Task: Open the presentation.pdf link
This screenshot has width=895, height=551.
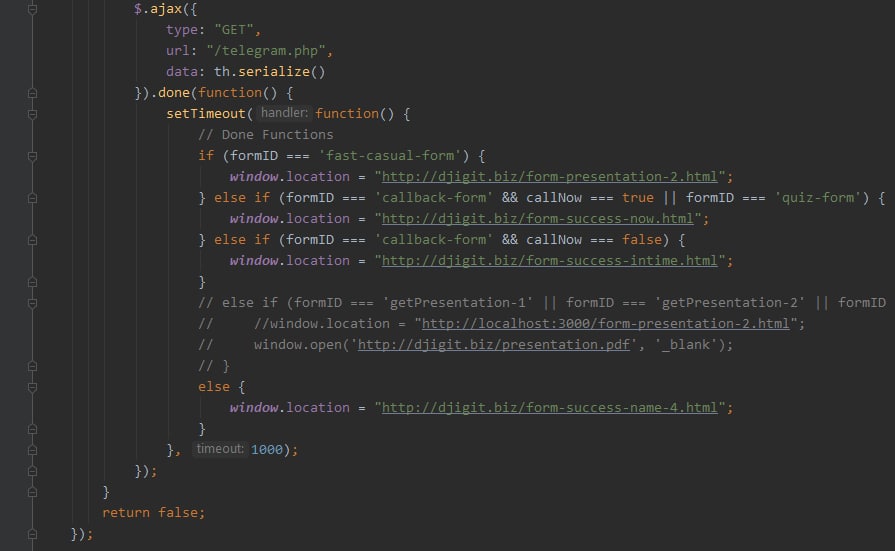Action: [x=493, y=345]
